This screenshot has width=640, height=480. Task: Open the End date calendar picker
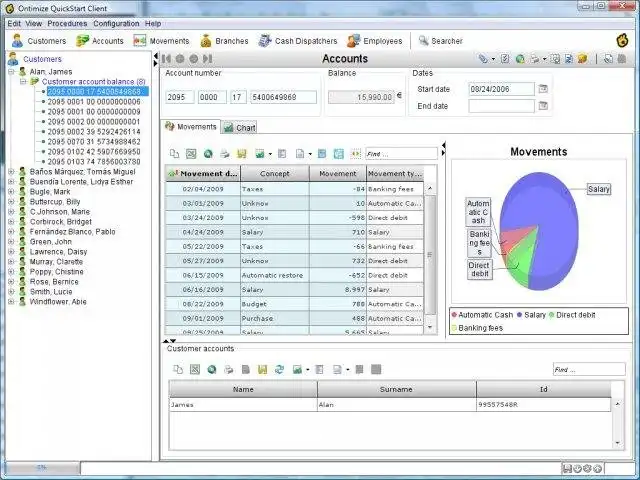(x=542, y=106)
